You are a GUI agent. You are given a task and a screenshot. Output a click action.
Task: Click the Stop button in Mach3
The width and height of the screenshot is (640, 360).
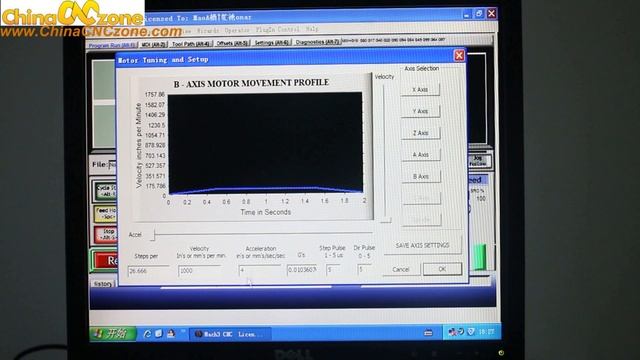[x=105, y=235]
